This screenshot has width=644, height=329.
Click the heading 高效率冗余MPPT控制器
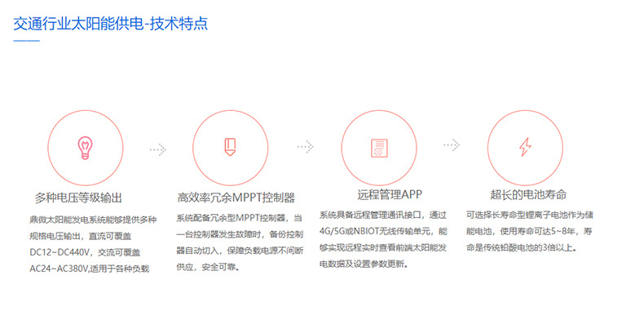[x=236, y=197]
